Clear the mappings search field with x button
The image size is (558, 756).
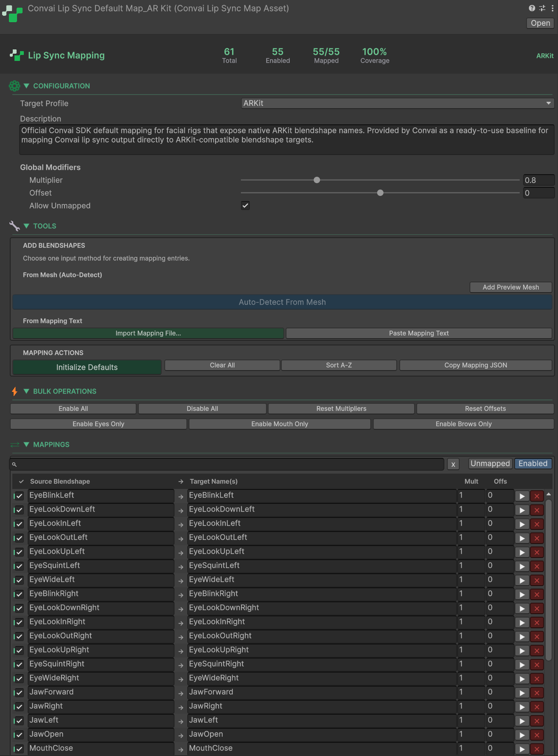[453, 464]
